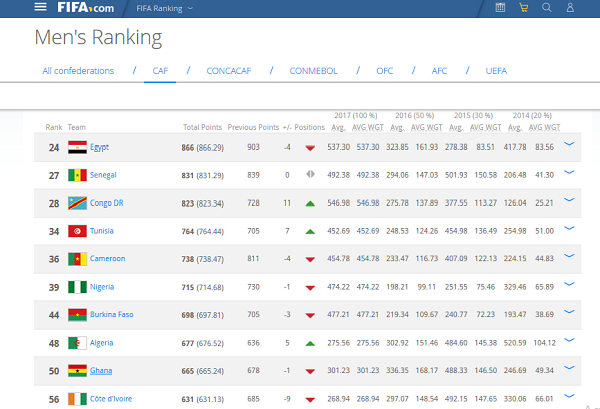Switch to the AFC tab
The width and height of the screenshot is (600, 409).
click(x=439, y=71)
